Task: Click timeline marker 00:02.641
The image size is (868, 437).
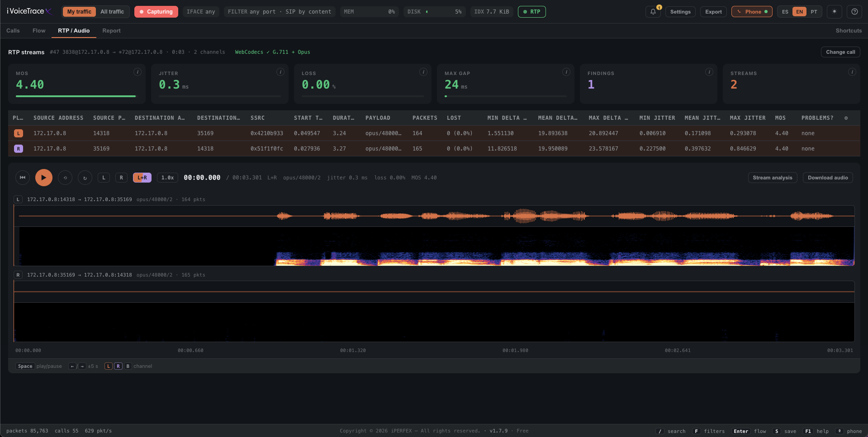Action: click(x=678, y=350)
